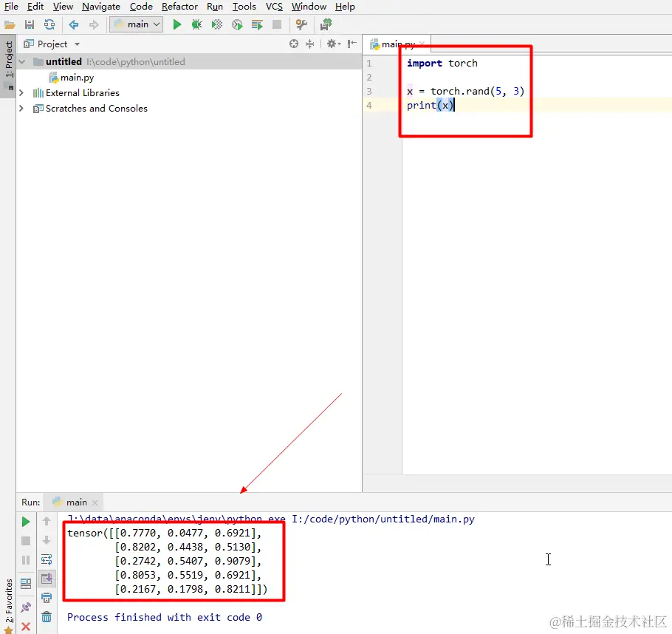Screen dimensions: 672x634
Task: Click the locate crosshair icon in Project panel
Action: pyautogui.click(x=294, y=44)
